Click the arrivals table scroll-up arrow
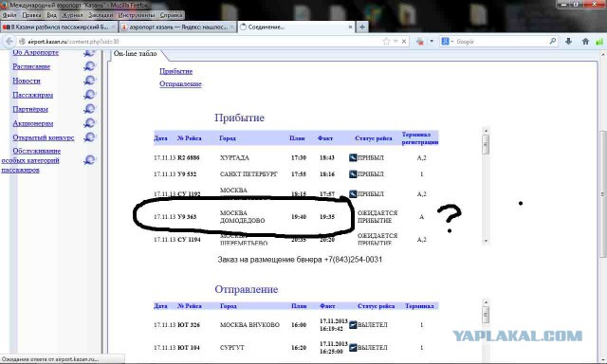 (486, 131)
